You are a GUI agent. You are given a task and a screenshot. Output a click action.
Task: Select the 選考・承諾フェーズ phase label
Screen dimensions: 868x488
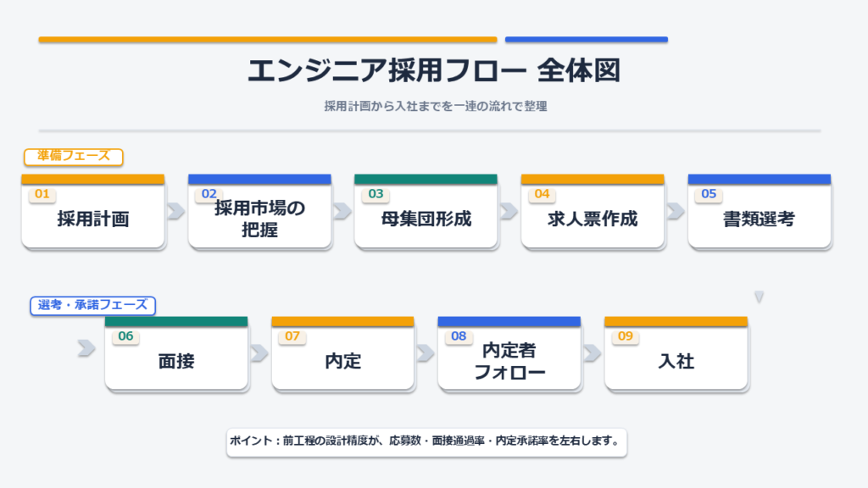(93, 305)
